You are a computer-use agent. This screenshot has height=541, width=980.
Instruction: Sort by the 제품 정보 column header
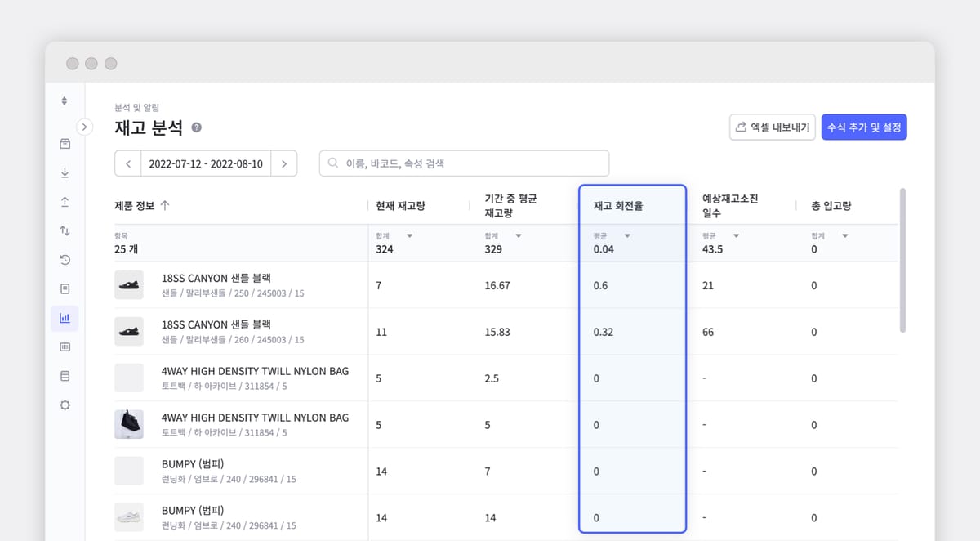tap(142, 206)
